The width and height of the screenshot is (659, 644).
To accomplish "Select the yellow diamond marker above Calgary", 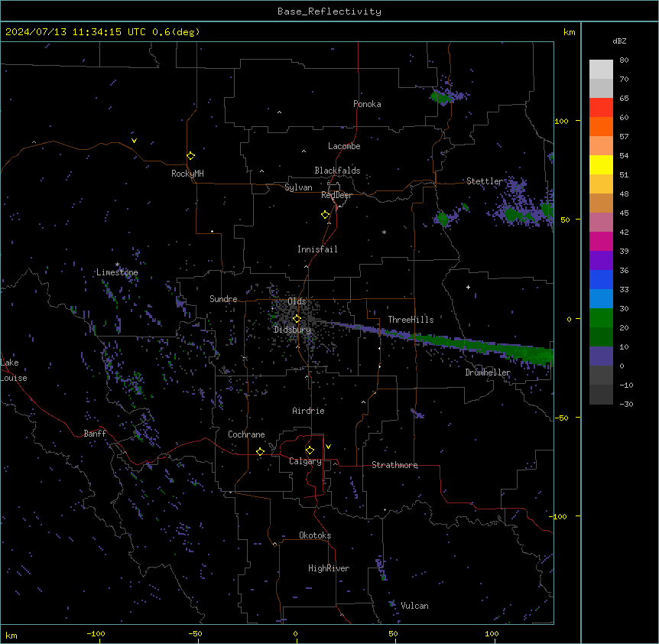I will pos(310,450).
